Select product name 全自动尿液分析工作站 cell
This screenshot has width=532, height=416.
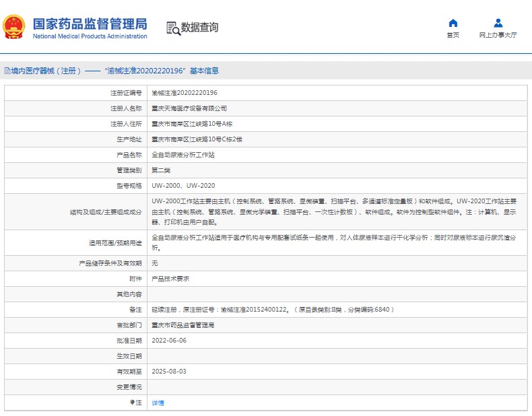click(x=183, y=155)
